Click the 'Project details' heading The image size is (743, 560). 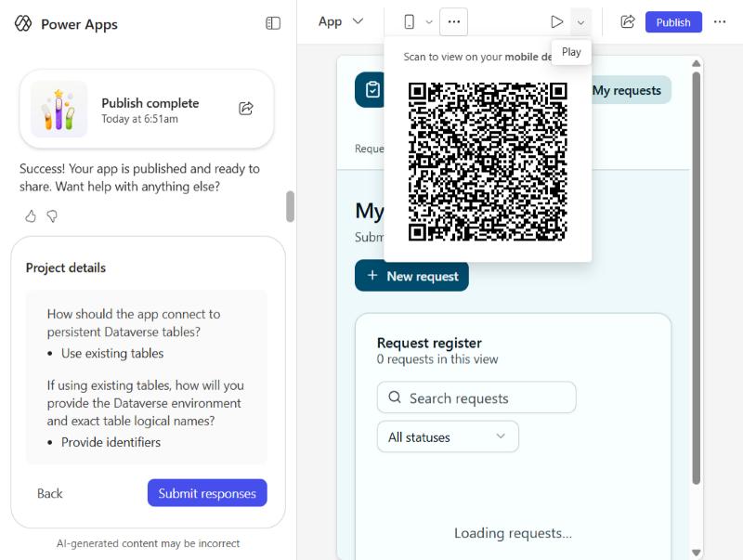(x=66, y=268)
